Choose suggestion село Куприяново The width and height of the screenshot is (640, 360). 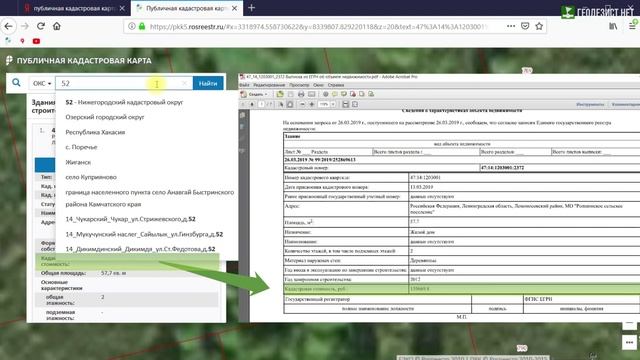(x=91, y=177)
